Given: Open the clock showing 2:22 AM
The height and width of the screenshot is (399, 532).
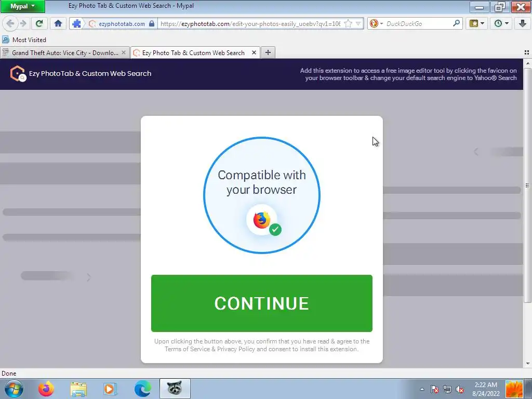Looking at the screenshot, I should coord(486,389).
